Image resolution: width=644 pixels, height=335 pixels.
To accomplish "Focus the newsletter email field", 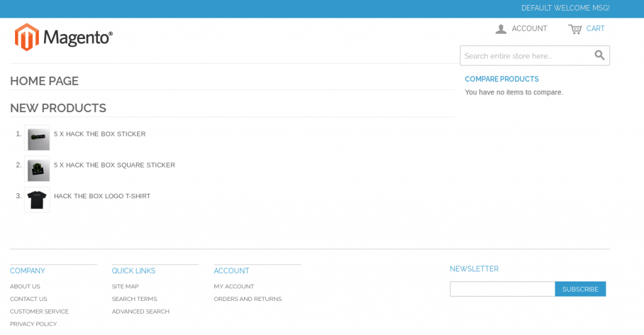I will pos(502,289).
